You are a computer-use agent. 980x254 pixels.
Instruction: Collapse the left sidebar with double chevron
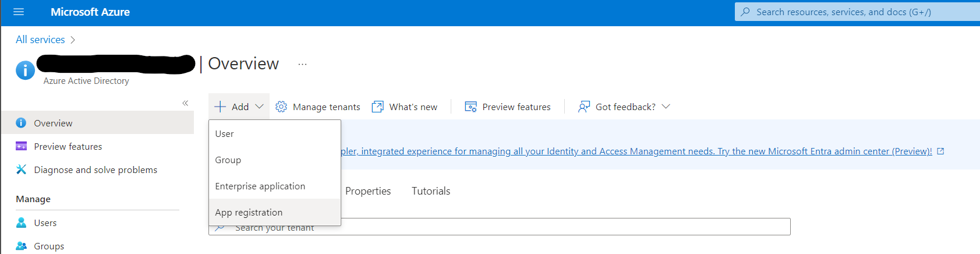point(185,103)
